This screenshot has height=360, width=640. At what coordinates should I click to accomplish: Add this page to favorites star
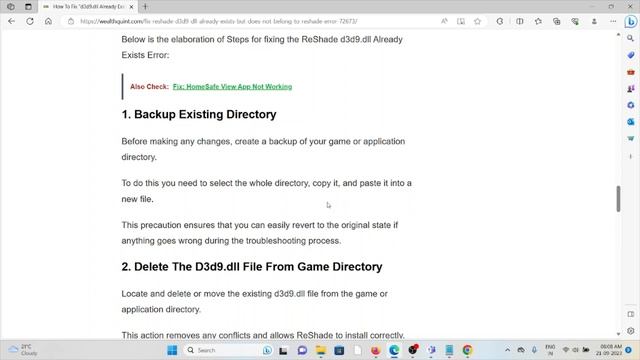click(477, 21)
